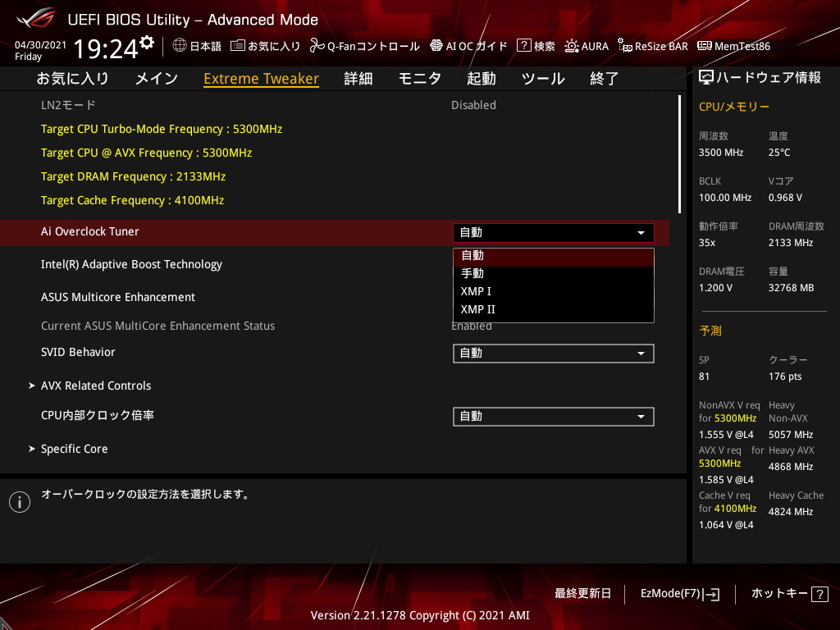Select Ai Overclock Tuner label
This screenshot has width=840, height=630.
[90, 231]
